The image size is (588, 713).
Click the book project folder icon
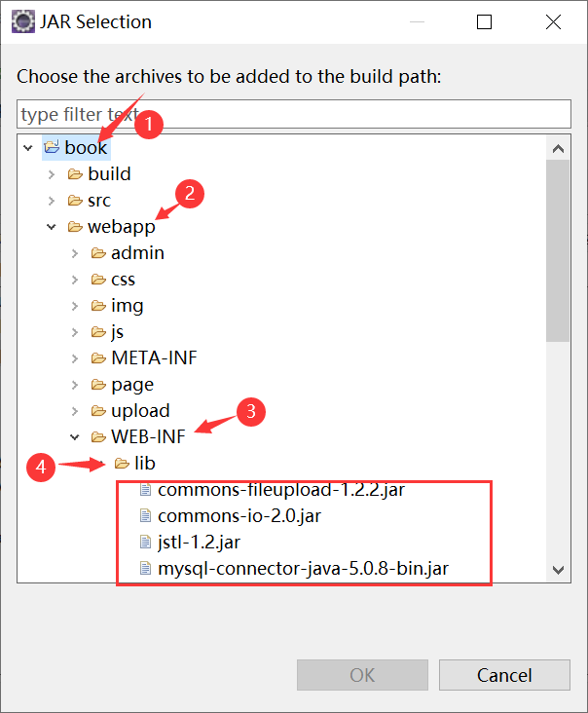click(52, 148)
